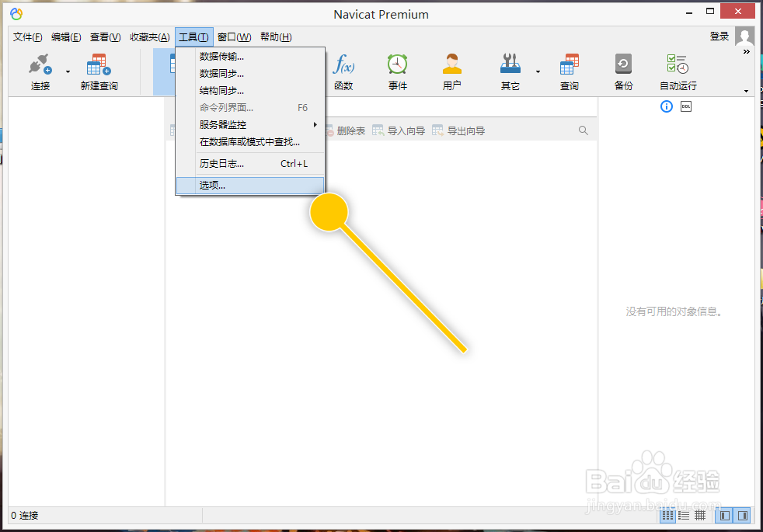This screenshot has width=763, height=532.
Task: Open the 编辑(E) menu
Action: pos(66,37)
